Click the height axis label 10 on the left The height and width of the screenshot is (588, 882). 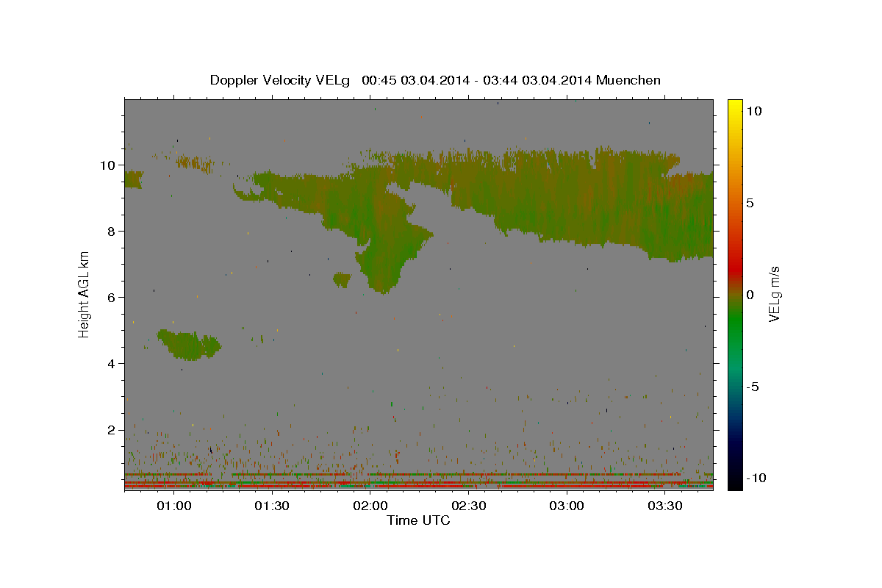(x=109, y=165)
